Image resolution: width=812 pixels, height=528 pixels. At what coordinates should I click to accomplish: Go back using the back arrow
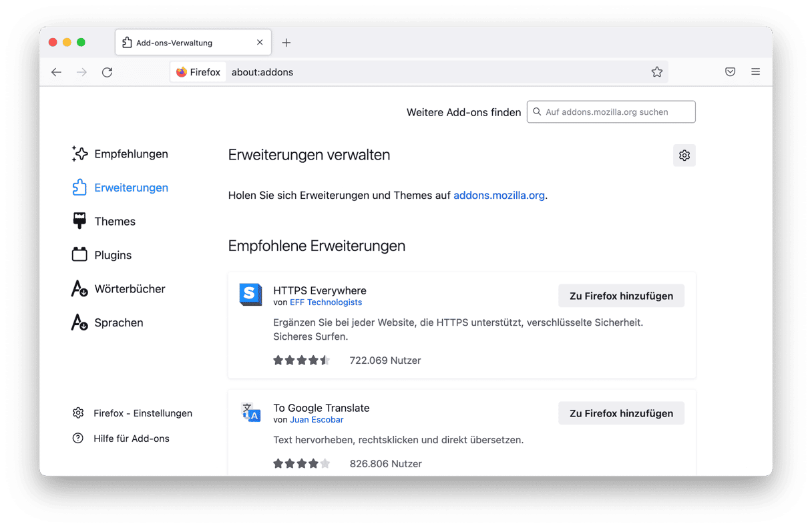pos(56,72)
